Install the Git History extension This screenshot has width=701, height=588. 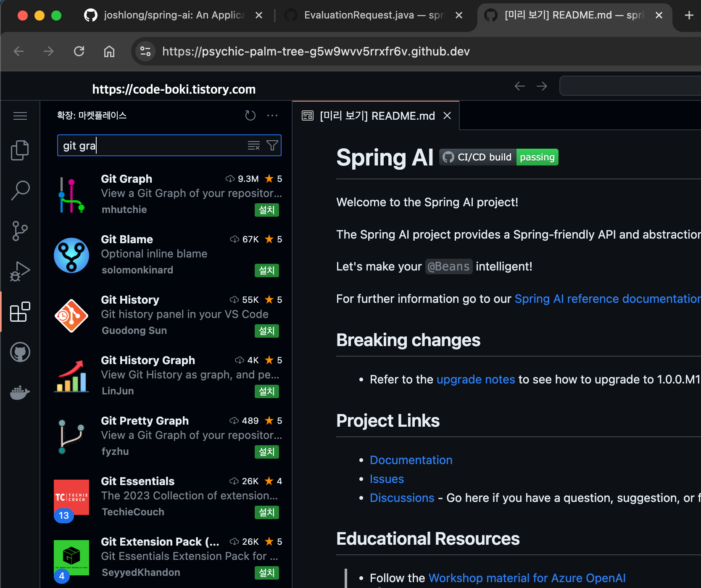click(x=267, y=331)
